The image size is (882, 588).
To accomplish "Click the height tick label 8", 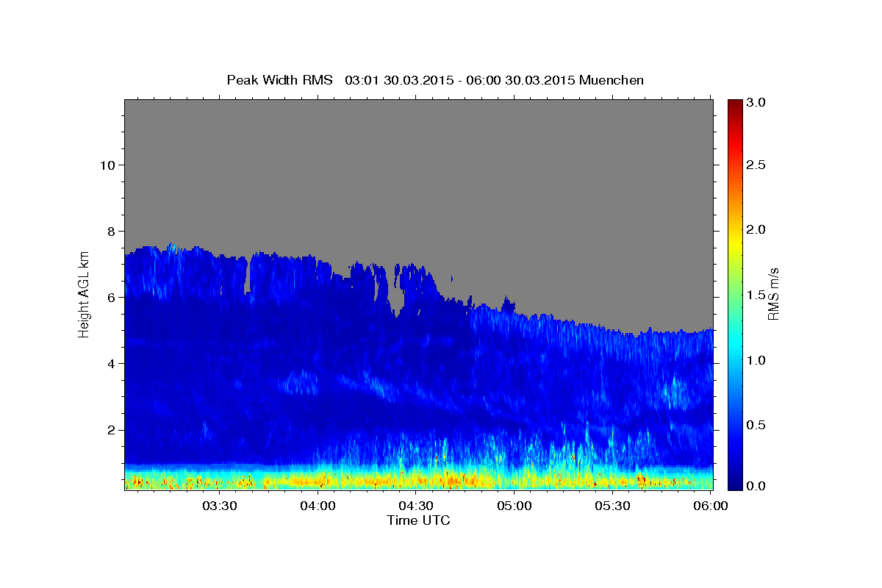I will click(112, 232).
